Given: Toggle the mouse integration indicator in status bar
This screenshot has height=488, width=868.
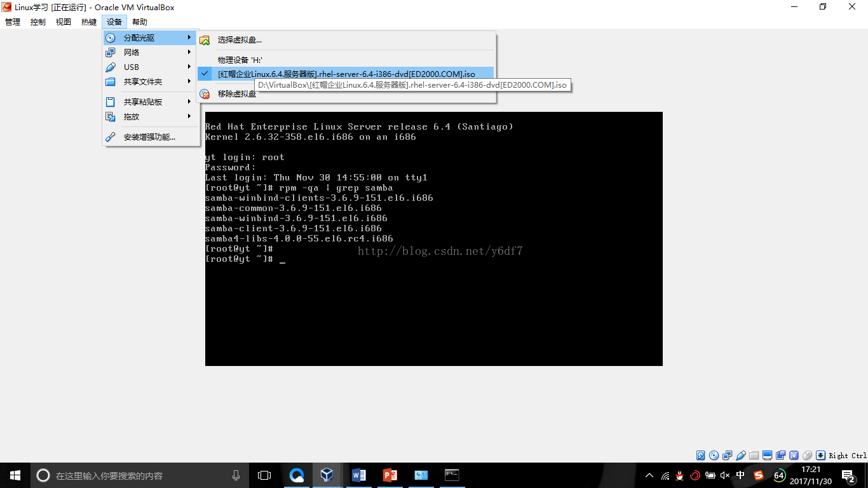Looking at the screenshot, I should point(808,456).
